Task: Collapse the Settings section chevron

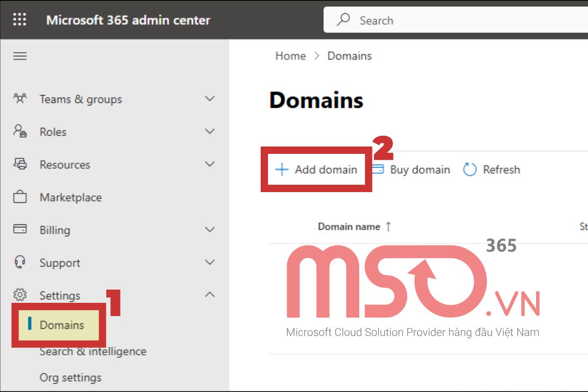Action: (x=210, y=294)
